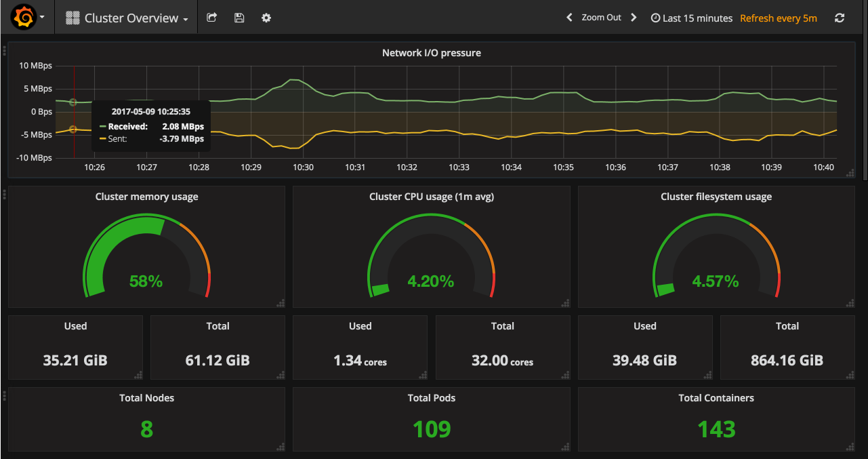Click the yellow Sent data point at 10:25:35
The width and height of the screenshot is (868, 459).
click(x=73, y=129)
